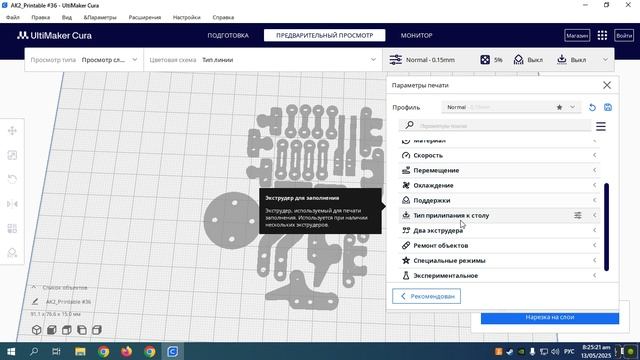The image size is (640, 360).
Task: Switch to ПРЕДВАРИТЕЛЬНЫЙ ПРОСМОТР tab
Action: click(324, 36)
